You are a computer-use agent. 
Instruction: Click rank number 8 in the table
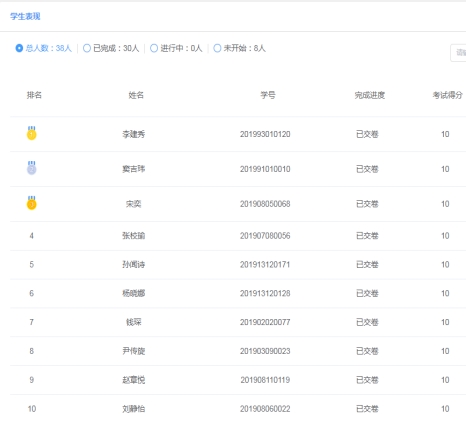(32, 351)
